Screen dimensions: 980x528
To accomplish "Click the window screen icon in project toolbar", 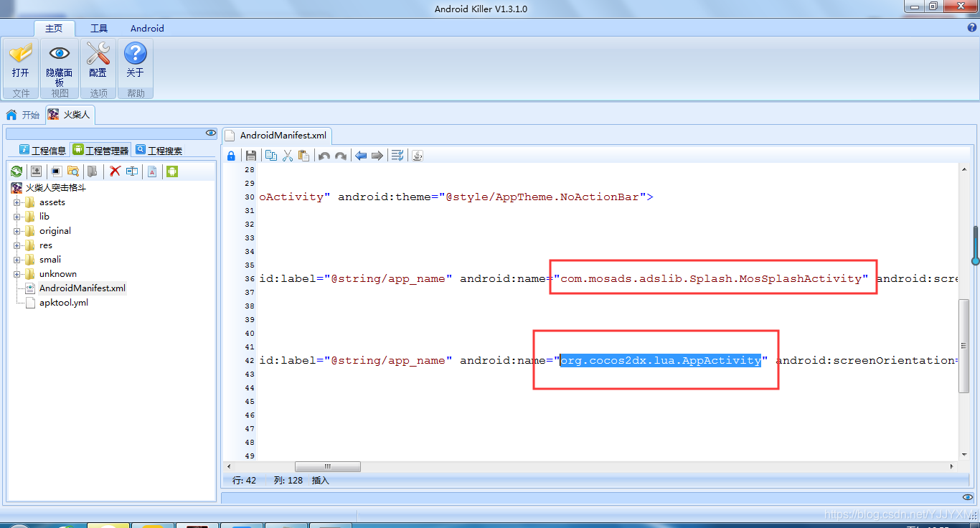I will coord(56,171).
